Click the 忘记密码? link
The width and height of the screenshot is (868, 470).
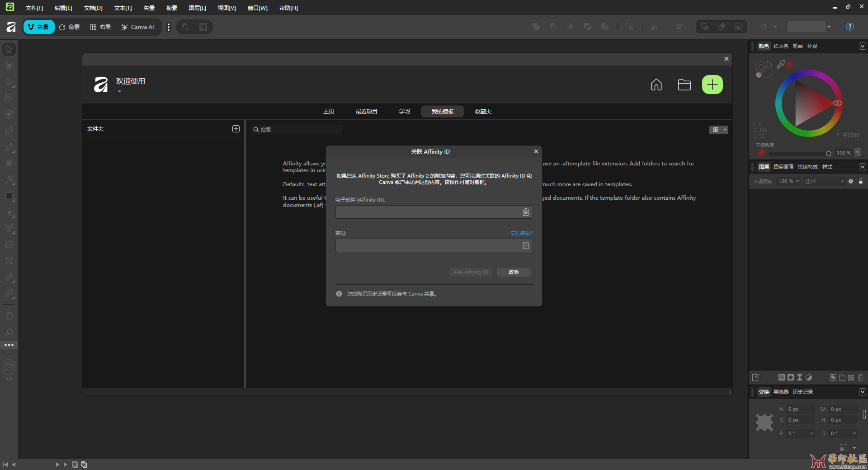(x=521, y=233)
